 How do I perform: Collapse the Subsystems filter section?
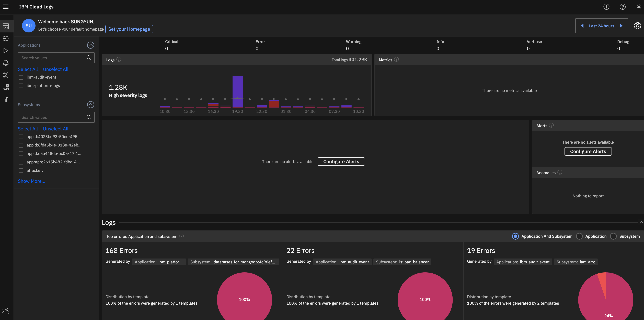90,105
